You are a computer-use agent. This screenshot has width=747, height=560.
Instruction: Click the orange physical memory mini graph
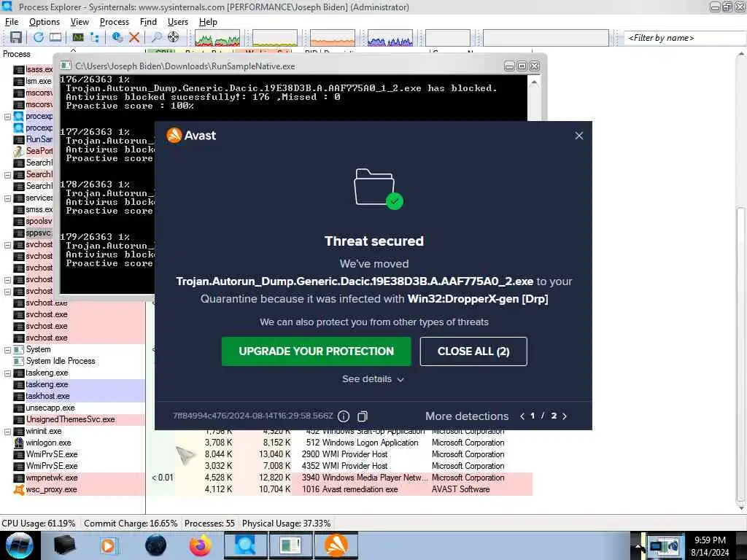333,38
